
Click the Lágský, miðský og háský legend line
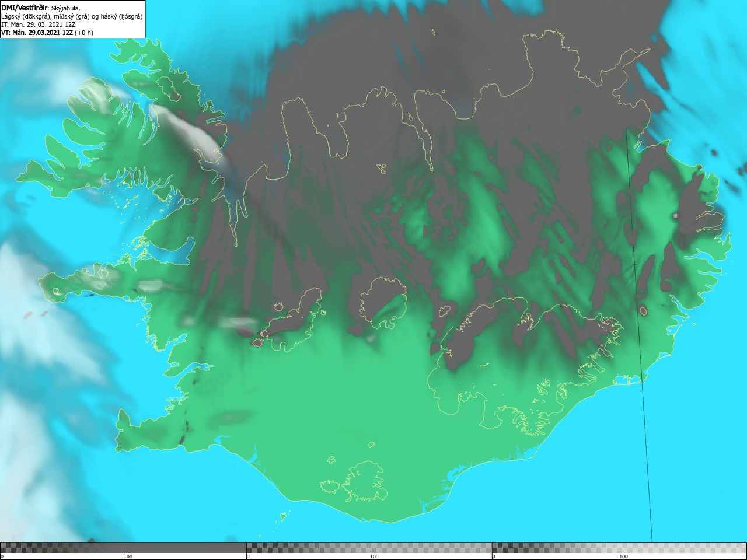click(72, 16)
